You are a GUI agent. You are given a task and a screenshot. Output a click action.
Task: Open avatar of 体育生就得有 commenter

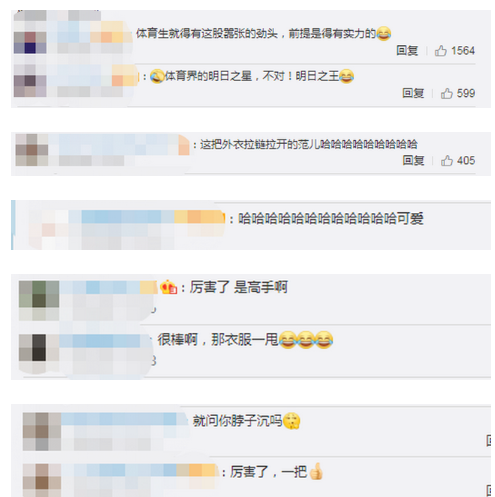[x=30, y=37]
